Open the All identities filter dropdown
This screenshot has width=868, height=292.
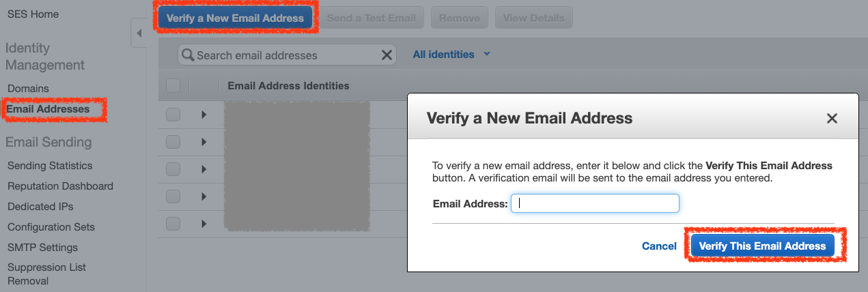pyautogui.click(x=451, y=55)
